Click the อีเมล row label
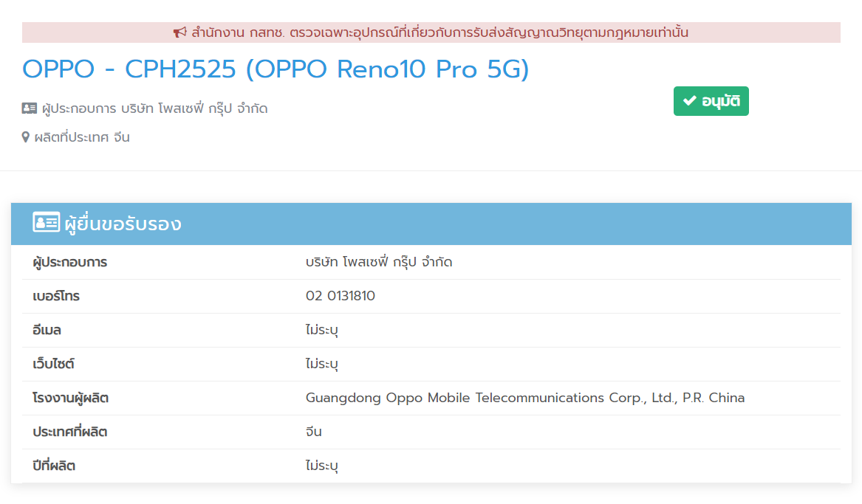Image resolution: width=862 pixels, height=504 pixels. point(47,330)
